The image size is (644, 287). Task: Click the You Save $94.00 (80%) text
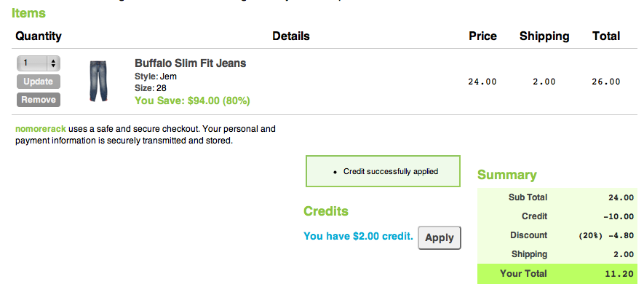click(192, 101)
